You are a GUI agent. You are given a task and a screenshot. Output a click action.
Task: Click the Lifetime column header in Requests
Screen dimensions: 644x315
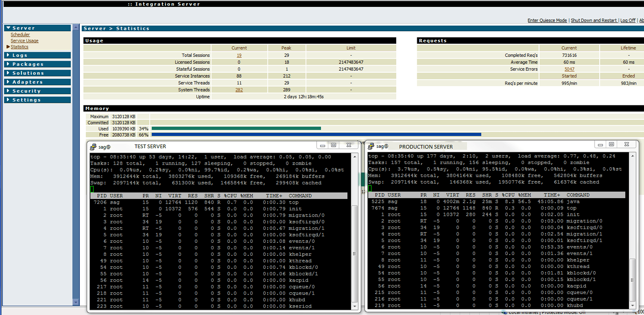click(628, 48)
